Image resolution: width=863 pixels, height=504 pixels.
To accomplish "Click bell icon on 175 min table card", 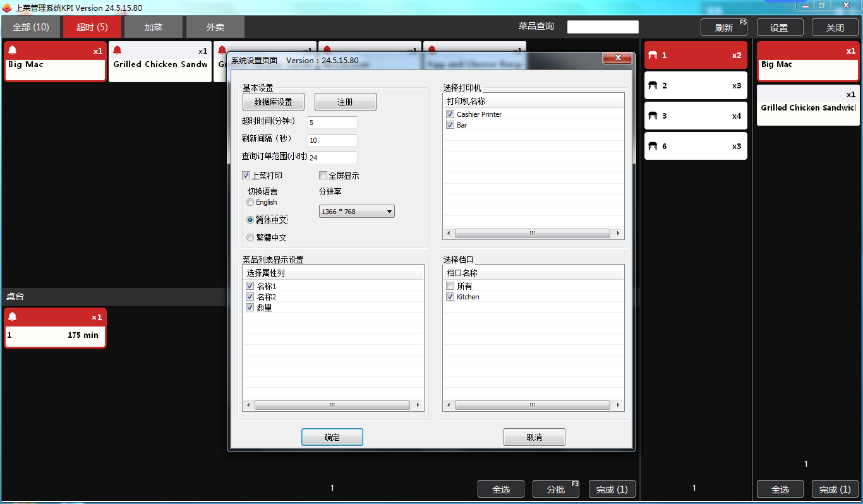I will click(x=13, y=316).
